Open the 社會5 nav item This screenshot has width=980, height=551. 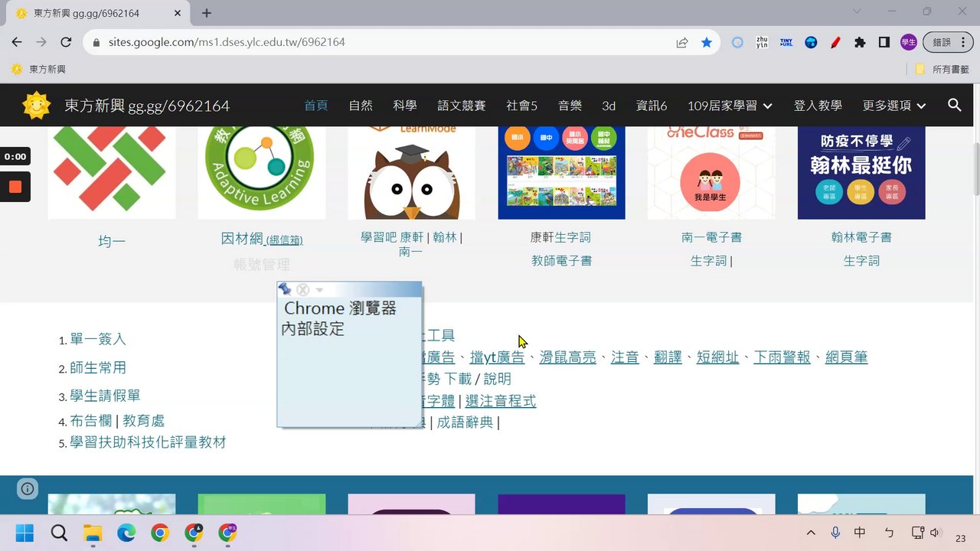coord(522,106)
